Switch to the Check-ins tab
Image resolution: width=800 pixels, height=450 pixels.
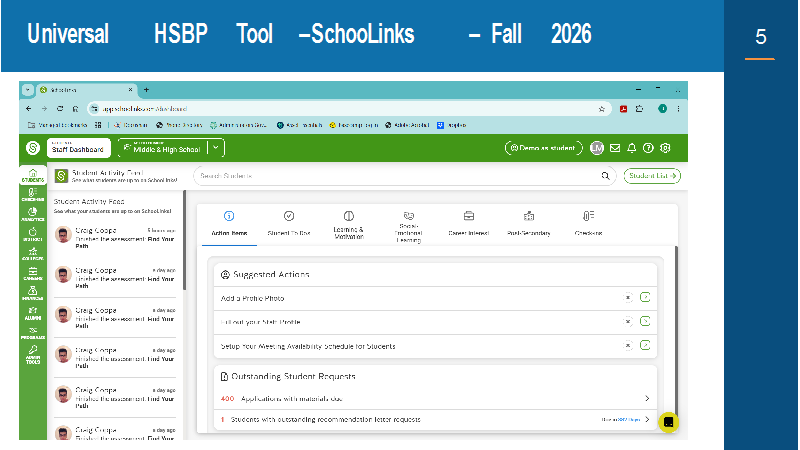[x=588, y=224]
